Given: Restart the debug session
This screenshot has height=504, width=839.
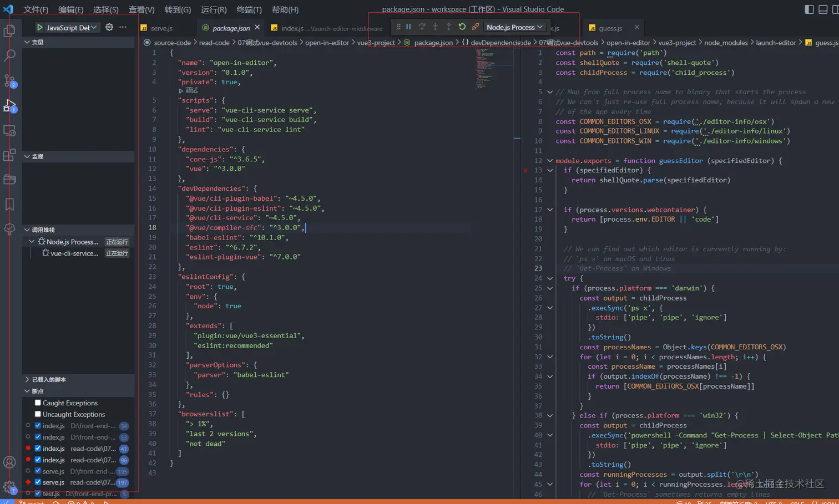Looking at the screenshot, I should pyautogui.click(x=462, y=27).
